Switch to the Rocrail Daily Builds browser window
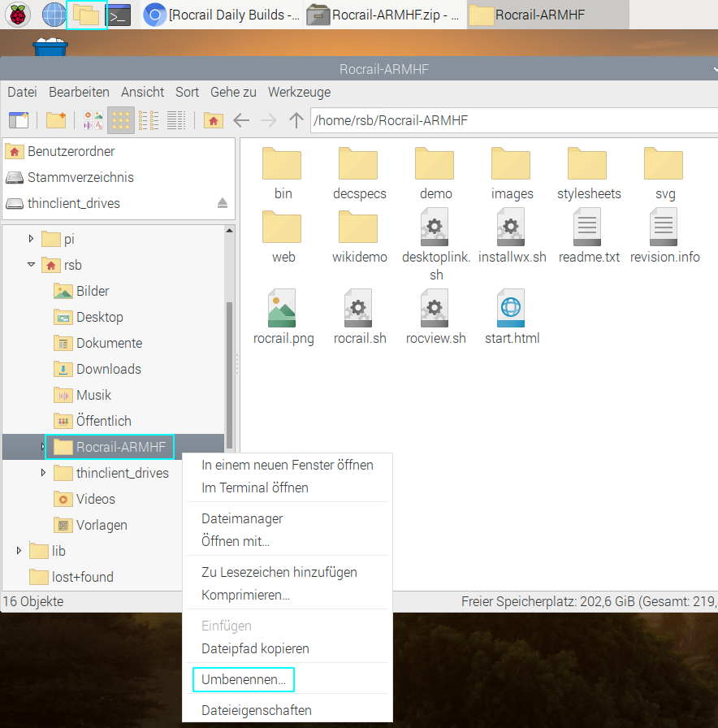Viewport: 718px width, 728px height. click(x=222, y=14)
